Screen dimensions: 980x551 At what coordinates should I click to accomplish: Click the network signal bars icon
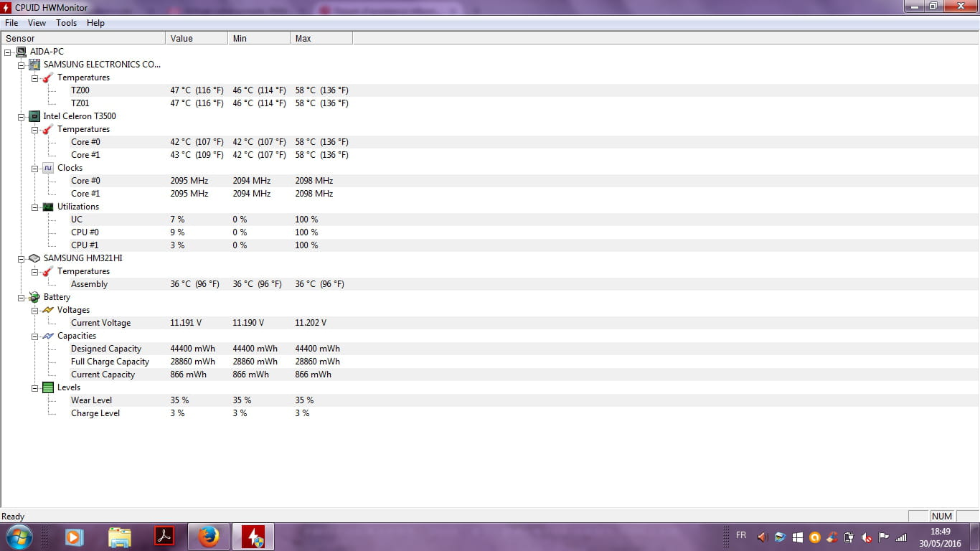pos(901,537)
